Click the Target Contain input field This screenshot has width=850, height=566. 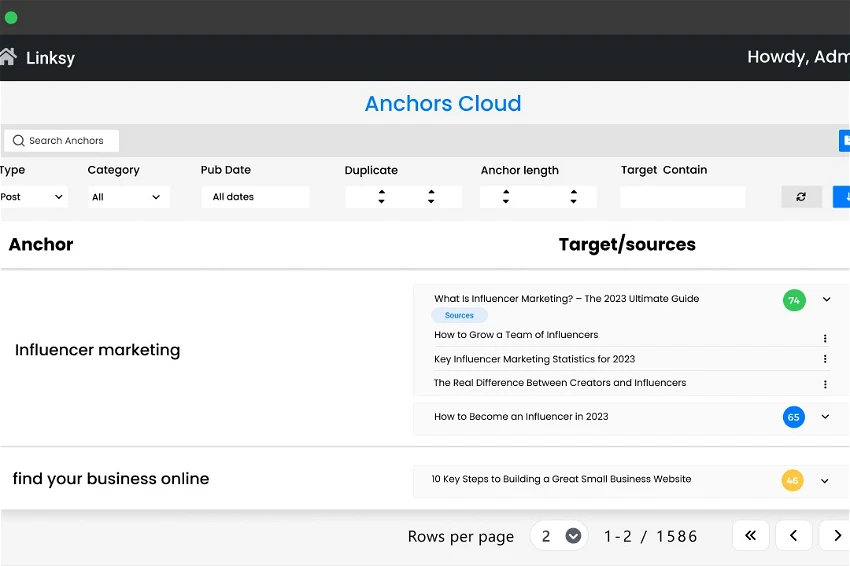(682, 197)
